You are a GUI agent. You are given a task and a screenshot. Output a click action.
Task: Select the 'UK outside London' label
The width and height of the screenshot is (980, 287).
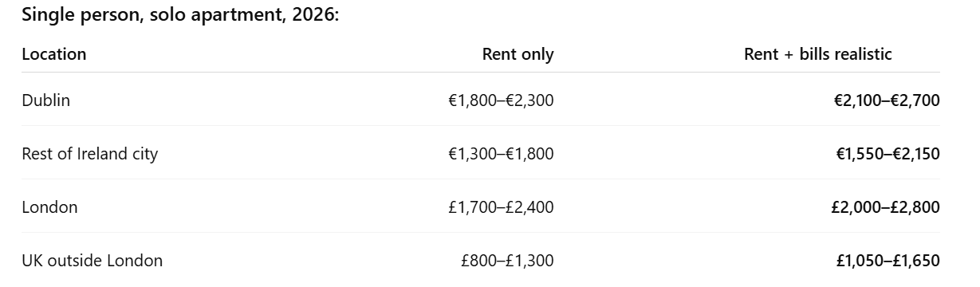tap(92, 261)
